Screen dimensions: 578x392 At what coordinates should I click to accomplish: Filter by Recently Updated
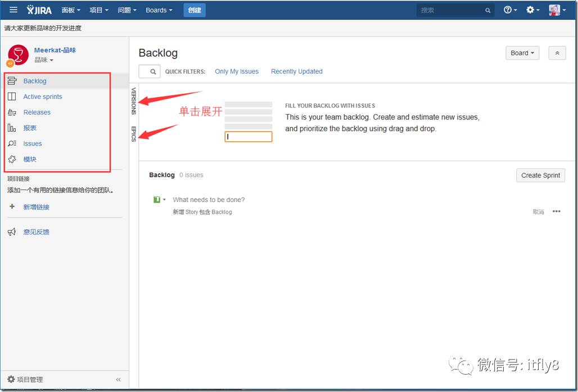[x=297, y=71]
